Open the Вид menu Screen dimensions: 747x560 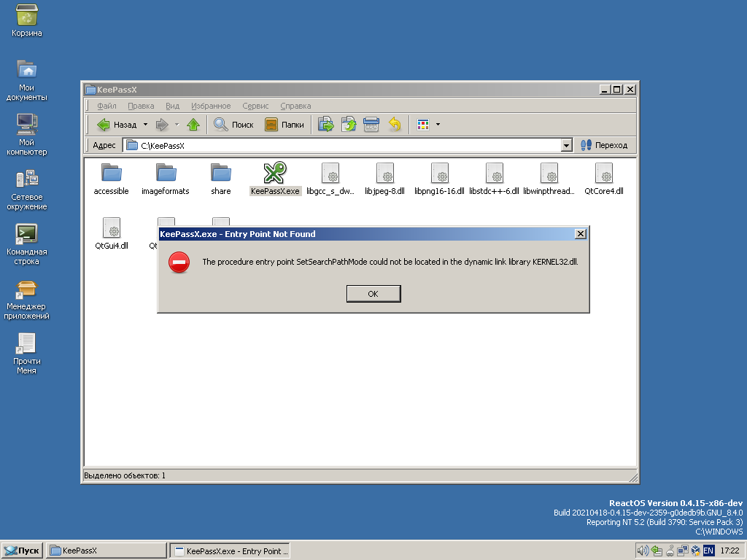tap(172, 106)
